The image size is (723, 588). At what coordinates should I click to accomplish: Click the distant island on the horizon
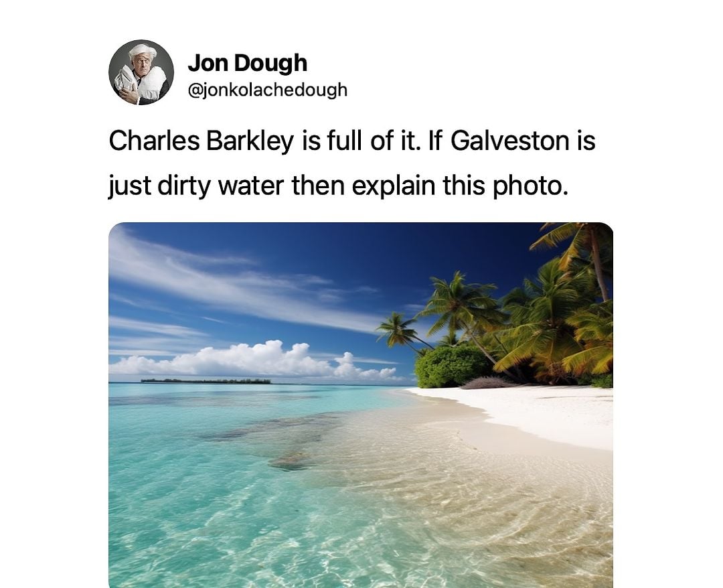[x=206, y=381]
